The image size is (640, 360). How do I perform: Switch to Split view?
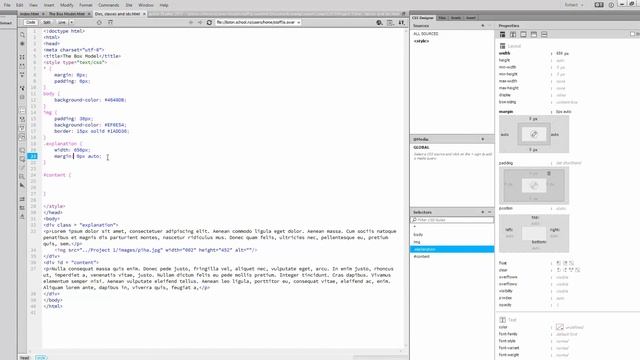tap(47, 22)
